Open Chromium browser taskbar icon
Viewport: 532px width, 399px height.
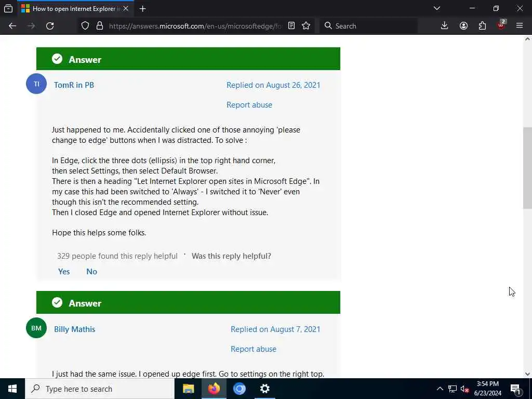239,389
